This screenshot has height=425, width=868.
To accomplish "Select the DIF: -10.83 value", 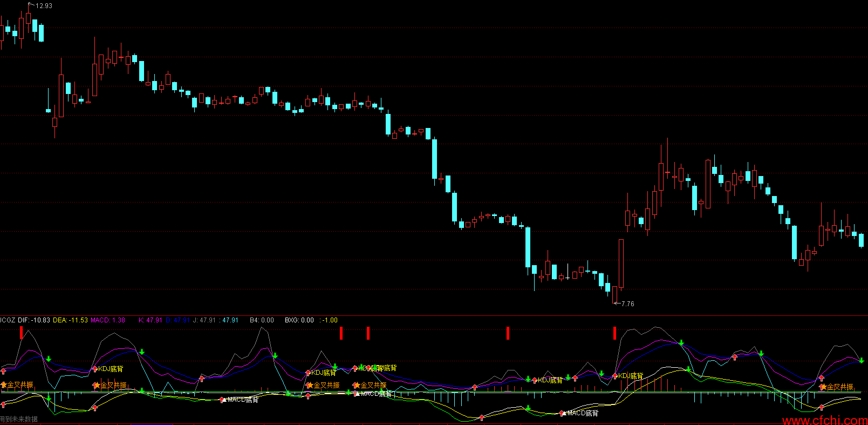I will coord(34,320).
